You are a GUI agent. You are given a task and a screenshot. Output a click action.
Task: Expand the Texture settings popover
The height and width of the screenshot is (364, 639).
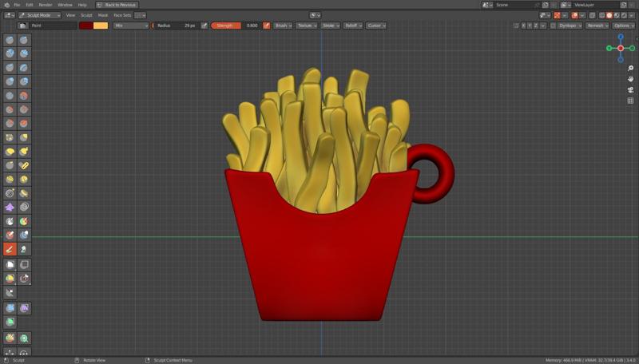[307, 26]
